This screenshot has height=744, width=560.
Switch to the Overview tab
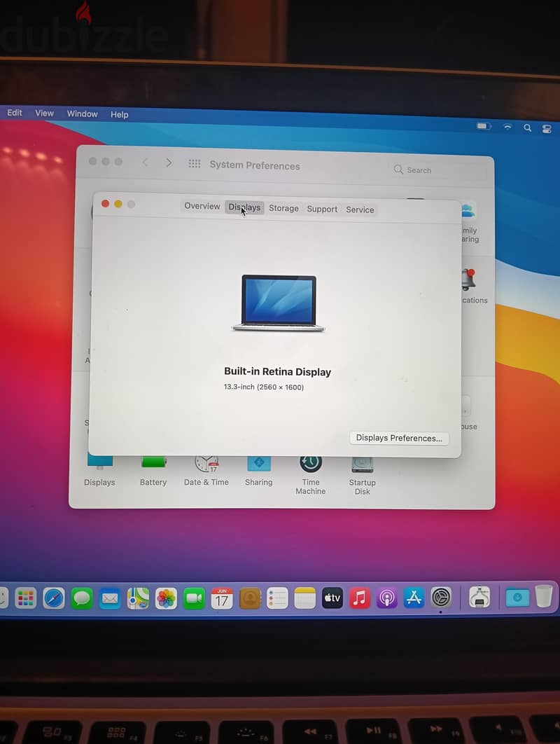pos(202,207)
